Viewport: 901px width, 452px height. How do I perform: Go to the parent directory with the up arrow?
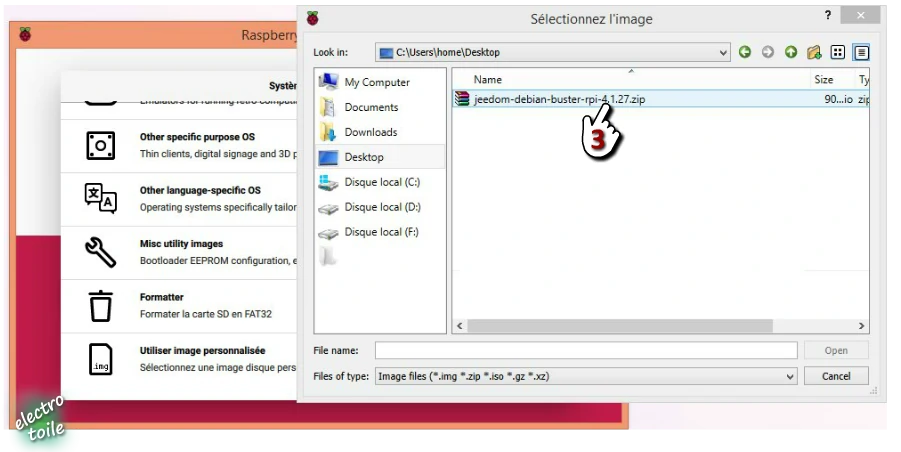coord(791,52)
